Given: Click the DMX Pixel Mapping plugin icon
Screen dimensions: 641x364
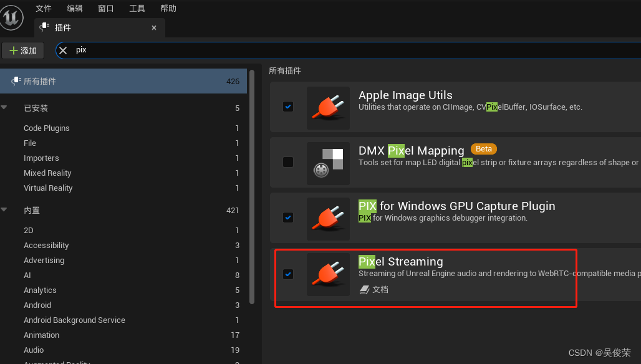Looking at the screenshot, I should [x=328, y=163].
